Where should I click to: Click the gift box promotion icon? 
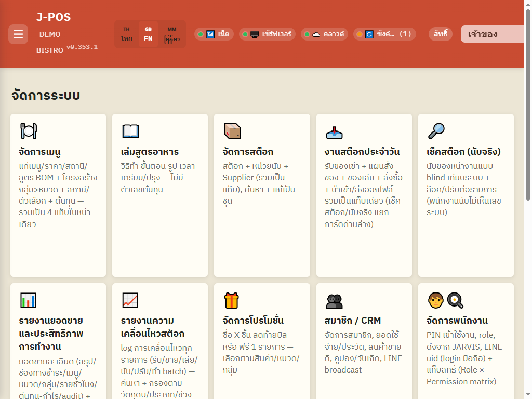[232, 300]
